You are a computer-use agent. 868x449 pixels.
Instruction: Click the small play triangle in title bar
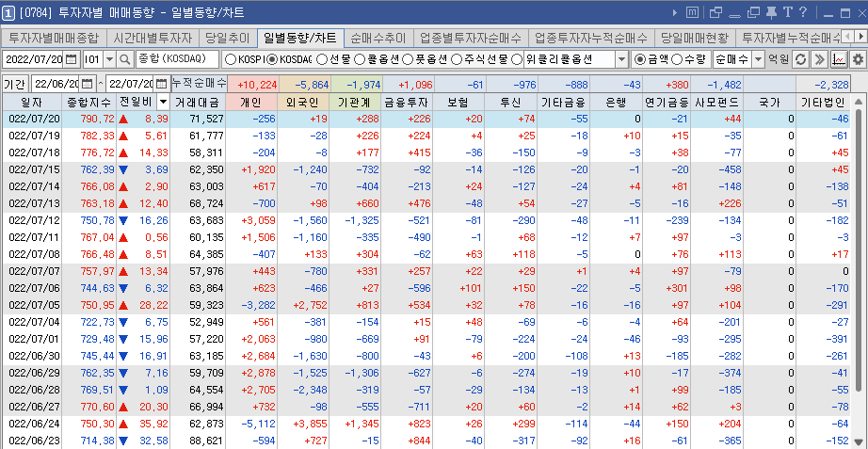(675, 12)
